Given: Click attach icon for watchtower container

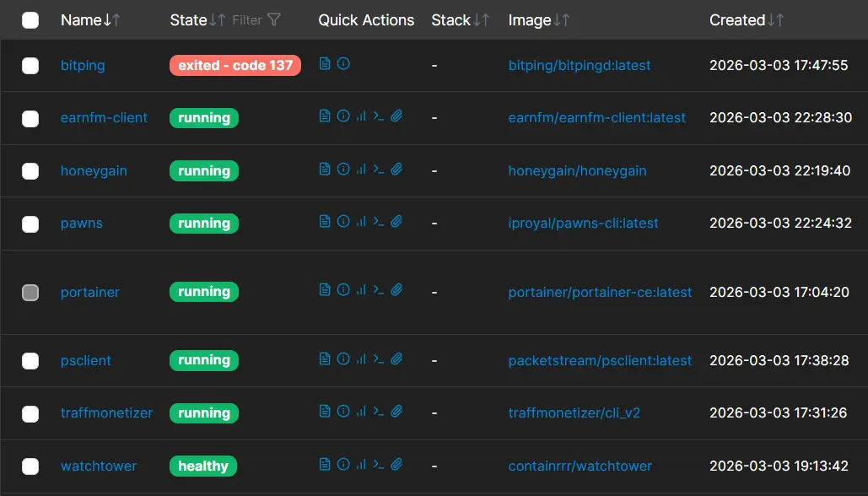Looking at the screenshot, I should 396,464.
